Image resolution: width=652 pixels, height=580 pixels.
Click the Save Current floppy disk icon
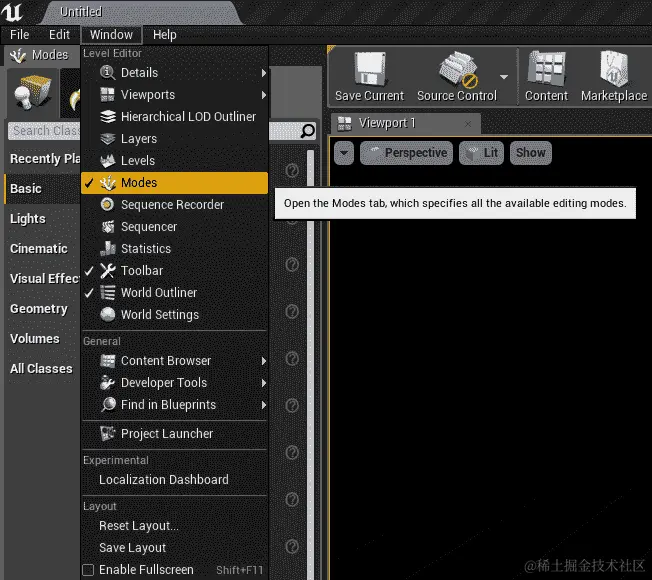click(x=370, y=69)
